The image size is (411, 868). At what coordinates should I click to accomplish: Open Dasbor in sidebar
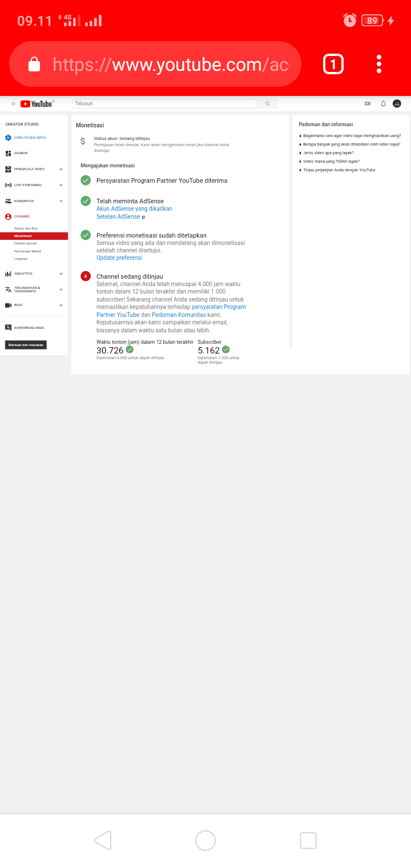pos(17,153)
